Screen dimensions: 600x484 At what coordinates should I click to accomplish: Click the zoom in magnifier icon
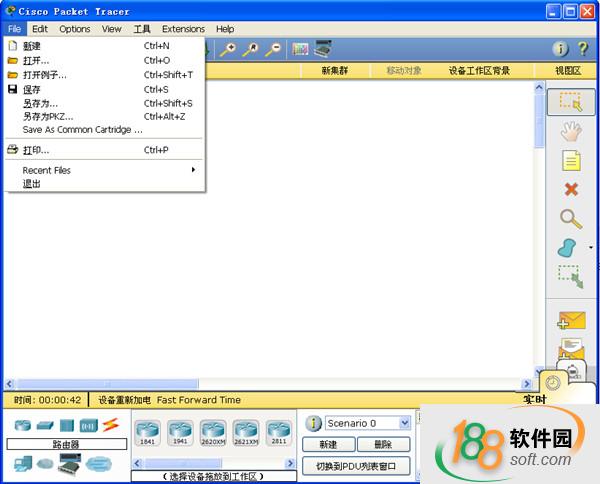point(228,48)
